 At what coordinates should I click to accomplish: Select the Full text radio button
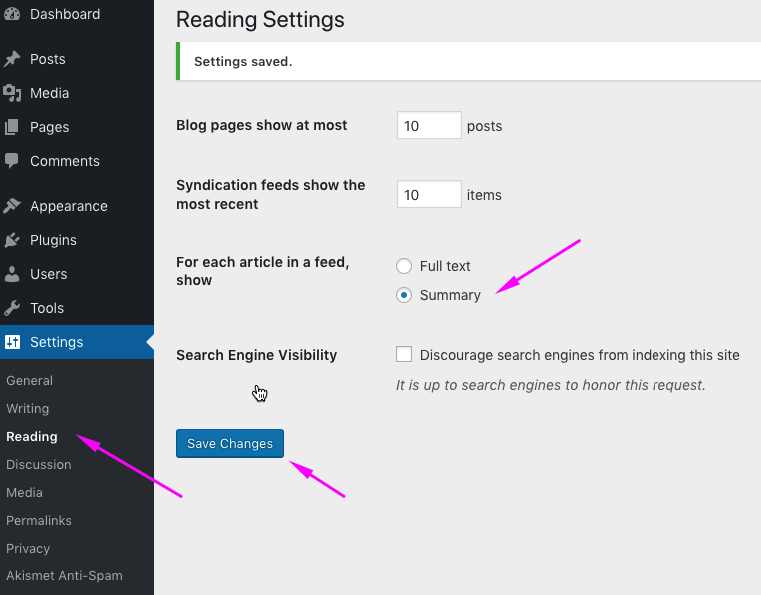click(404, 266)
